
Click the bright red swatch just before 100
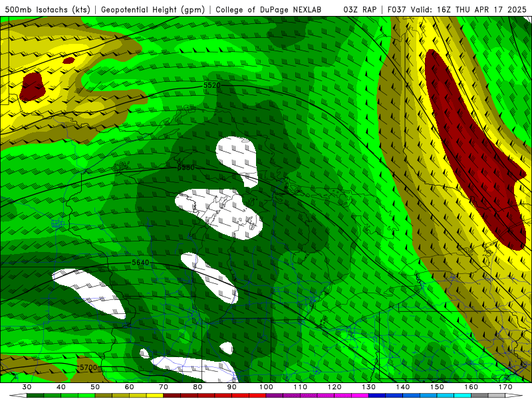click(257, 396)
